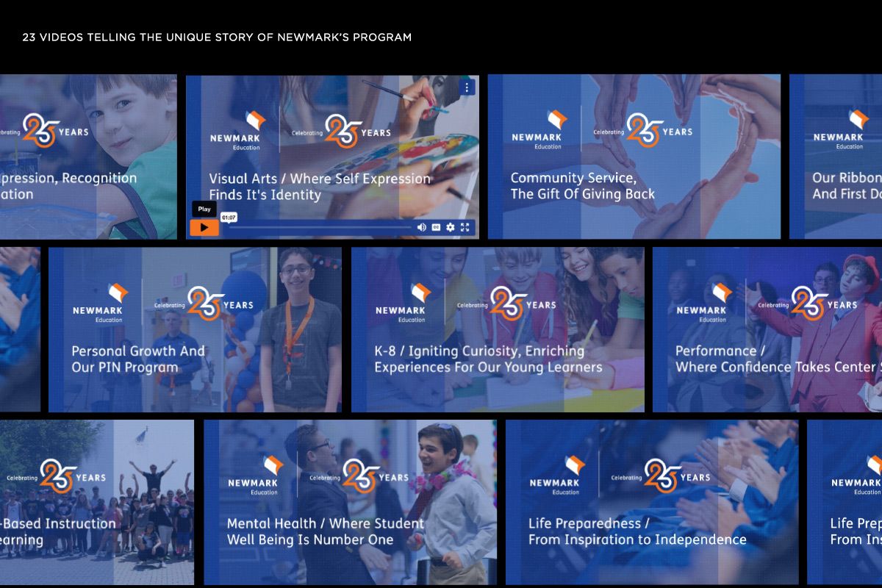Open K-8 Igniting Curiosity video thumbnail
The image size is (882, 588).
pos(498,329)
